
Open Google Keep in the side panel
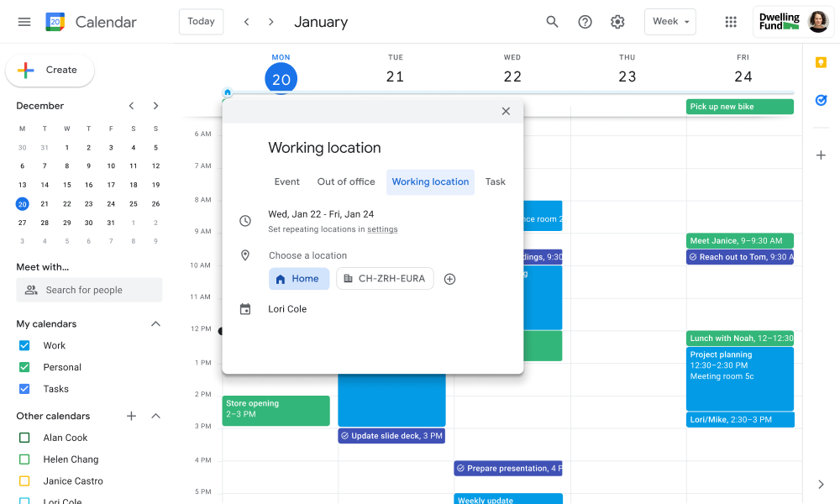click(821, 62)
